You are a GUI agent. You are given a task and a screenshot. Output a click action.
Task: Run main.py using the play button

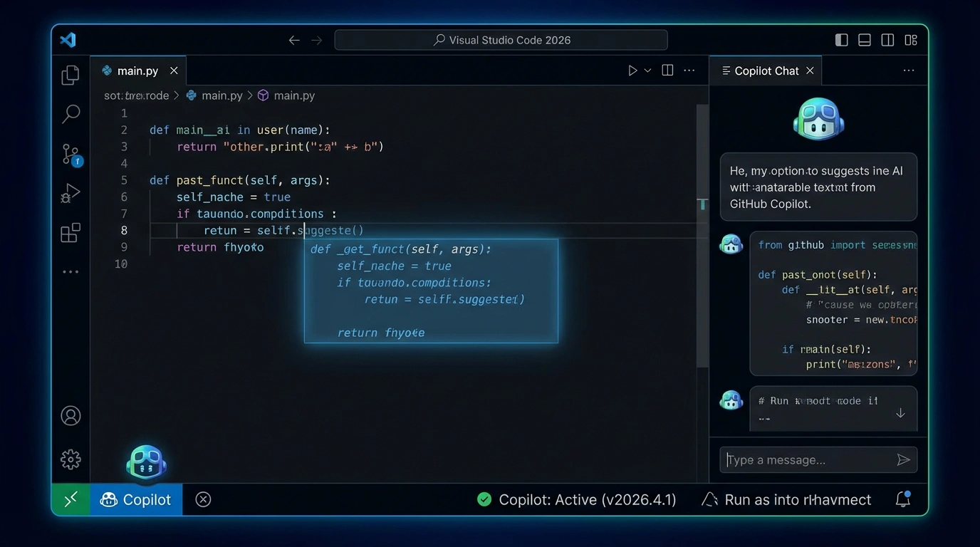(632, 70)
